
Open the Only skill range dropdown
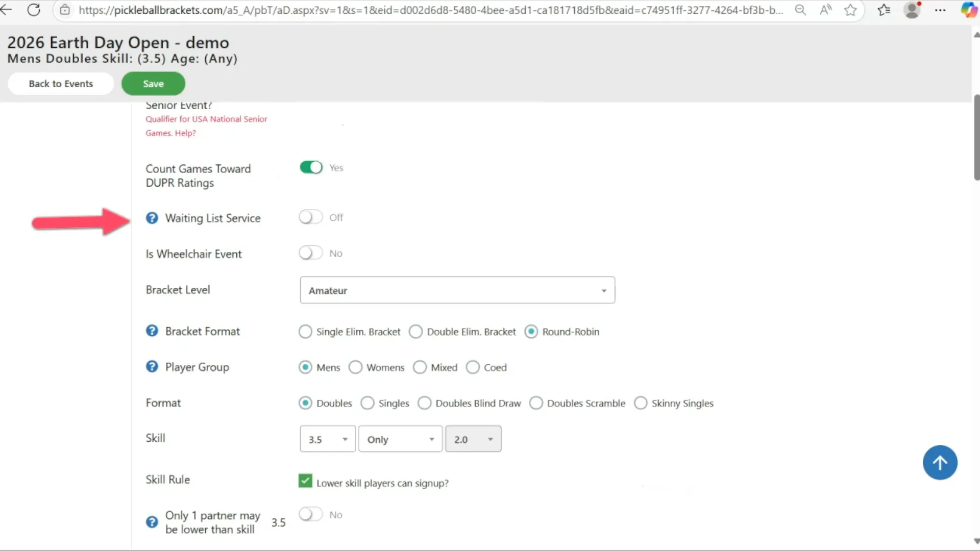coord(400,439)
